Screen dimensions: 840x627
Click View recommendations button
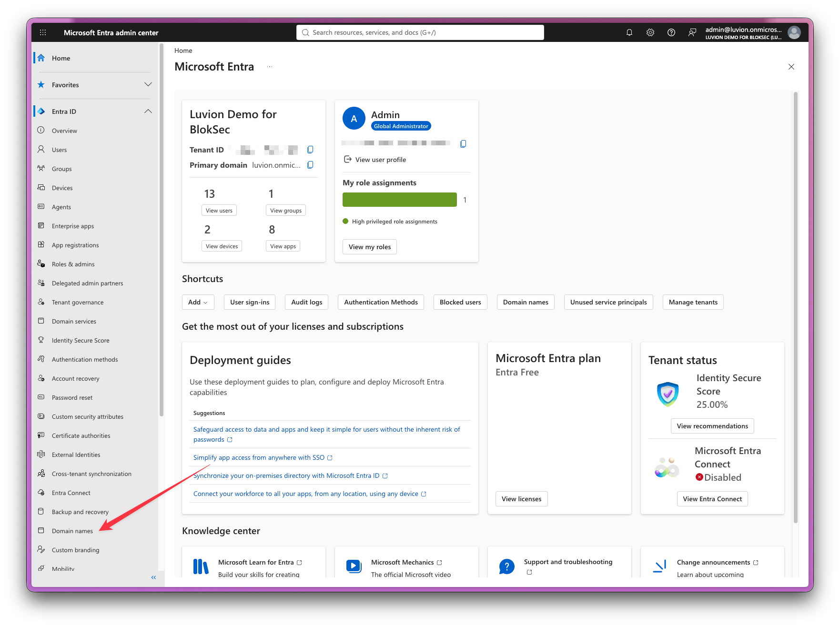[712, 426]
